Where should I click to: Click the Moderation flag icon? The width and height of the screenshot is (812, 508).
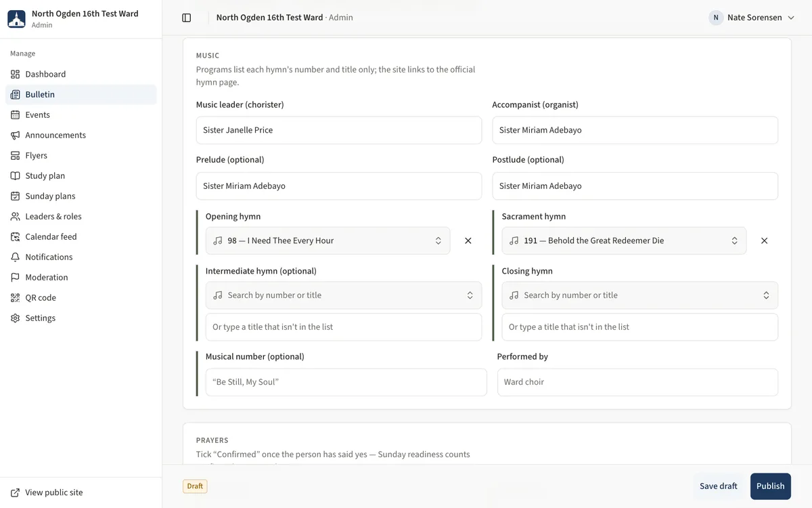click(x=16, y=277)
